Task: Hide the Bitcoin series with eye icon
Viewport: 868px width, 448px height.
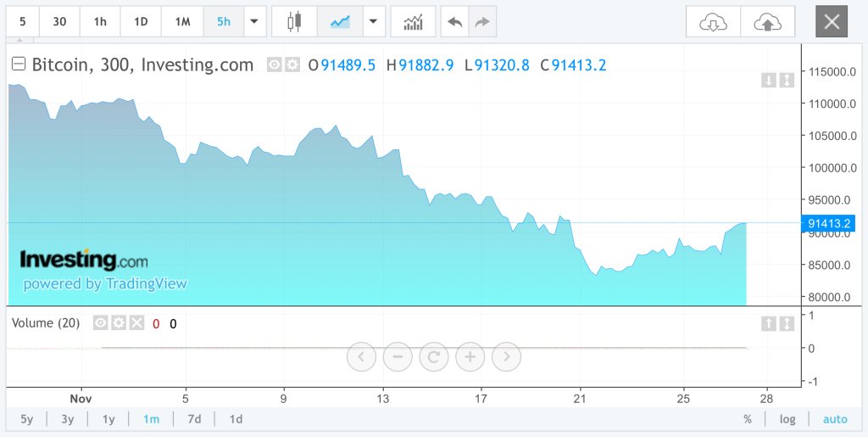Action: pyautogui.click(x=274, y=64)
